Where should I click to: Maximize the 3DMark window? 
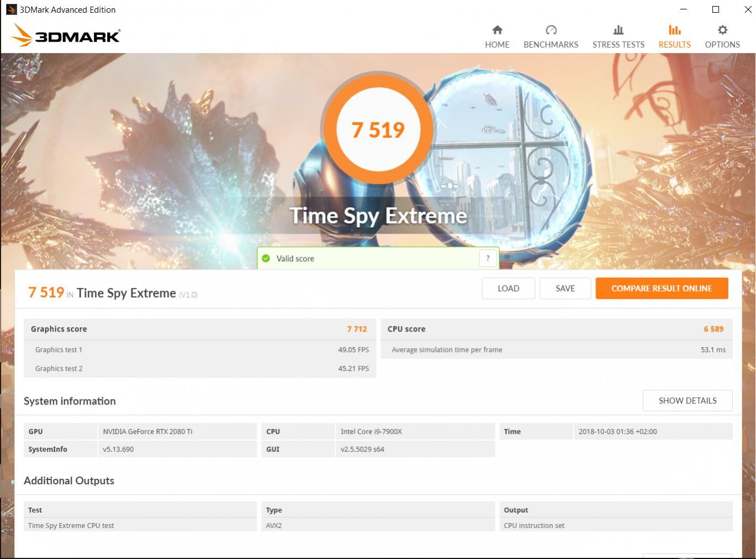pos(715,9)
